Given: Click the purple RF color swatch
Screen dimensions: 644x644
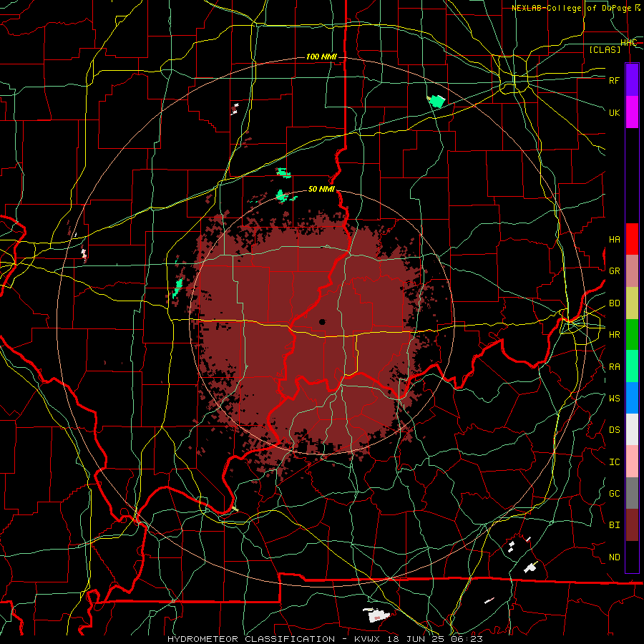Looking at the screenshot, I should click(x=632, y=80).
